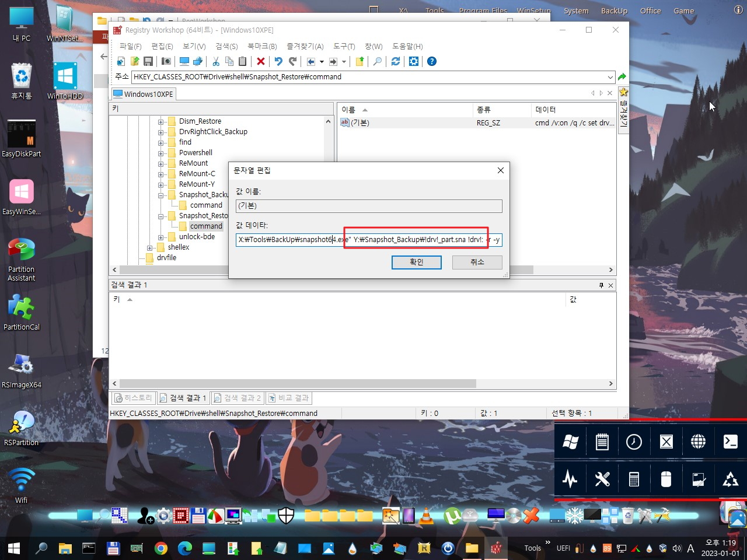Image resolution: width=747 pixels, height=560 pixels.
Task: Open the RSImageX64 desktop icon
Action: click(x=22, y=370)
